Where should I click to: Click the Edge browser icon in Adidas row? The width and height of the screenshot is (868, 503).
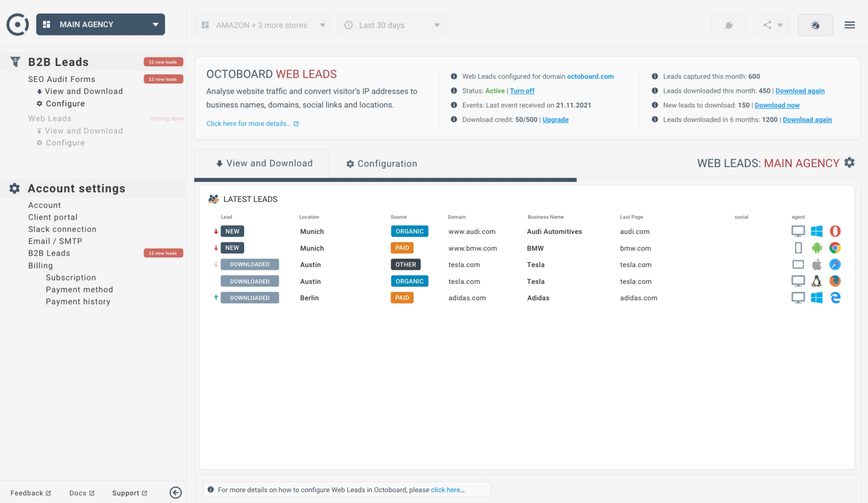click(835, 297)
